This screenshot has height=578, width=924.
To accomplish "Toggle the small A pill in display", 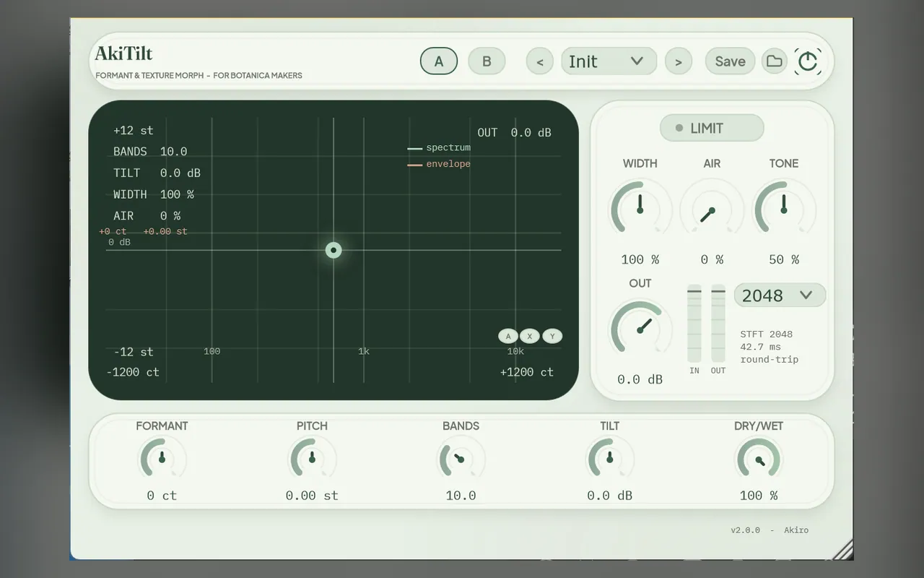I will point(508,336).
